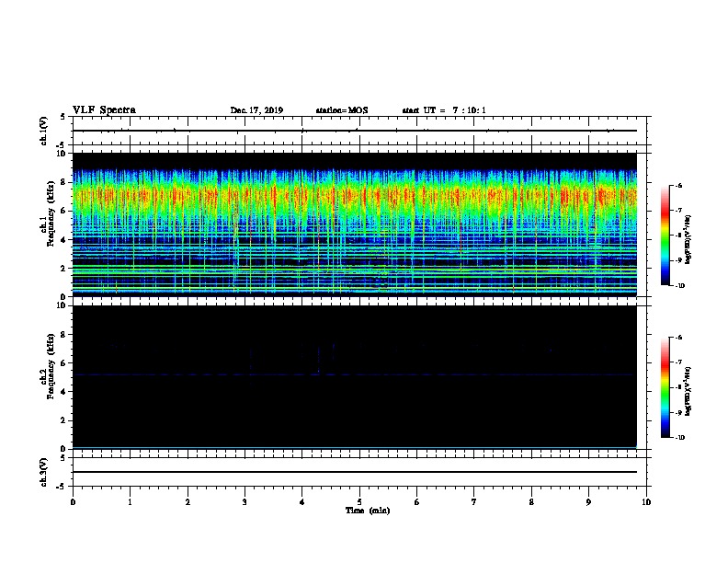Click the time axis tick label "5"
The height and width of the screenshot is (563, 728).
tap(359, 502)
